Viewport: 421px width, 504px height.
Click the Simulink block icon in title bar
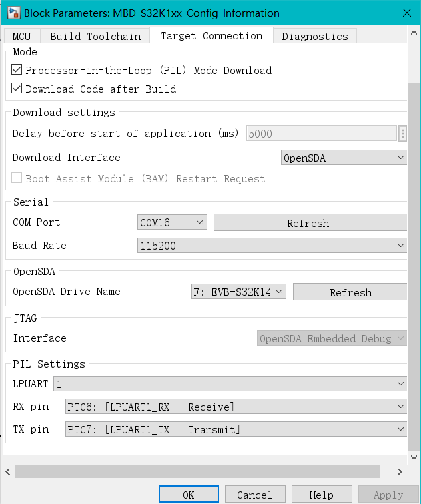click(x=12, y=13)
